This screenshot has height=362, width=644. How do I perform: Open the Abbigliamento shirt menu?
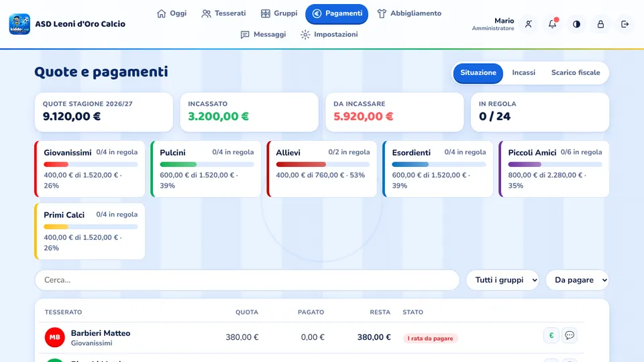point(409,13)
